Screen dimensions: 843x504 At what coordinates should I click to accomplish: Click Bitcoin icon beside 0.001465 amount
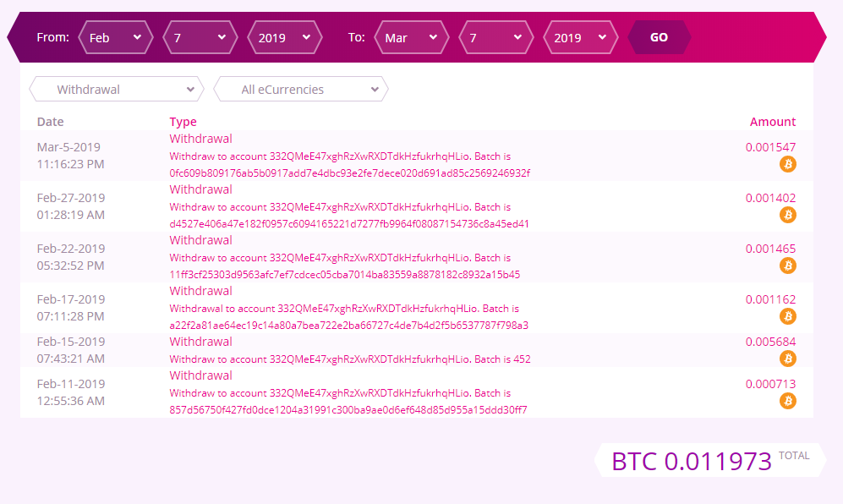(787, 266)
